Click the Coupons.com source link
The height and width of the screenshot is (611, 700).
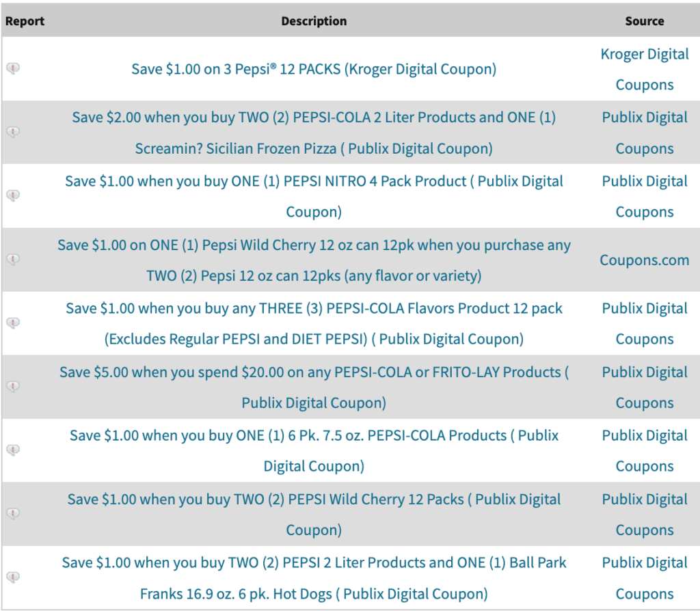[645, 260]
